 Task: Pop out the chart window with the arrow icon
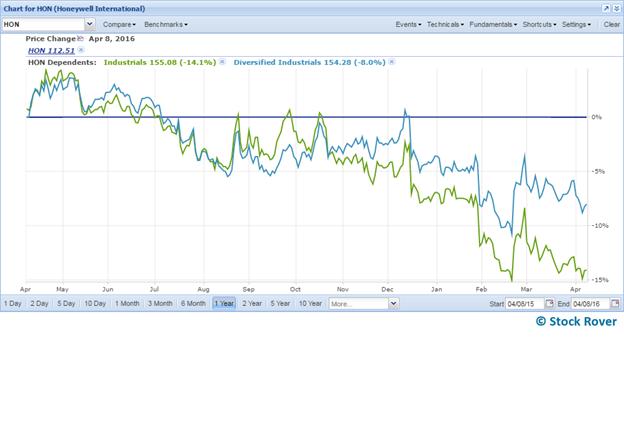point(606,8)
